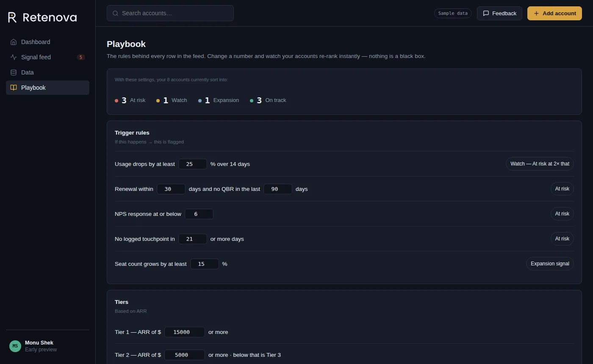Select Playbook in the sidebar

tap(47, 88)
